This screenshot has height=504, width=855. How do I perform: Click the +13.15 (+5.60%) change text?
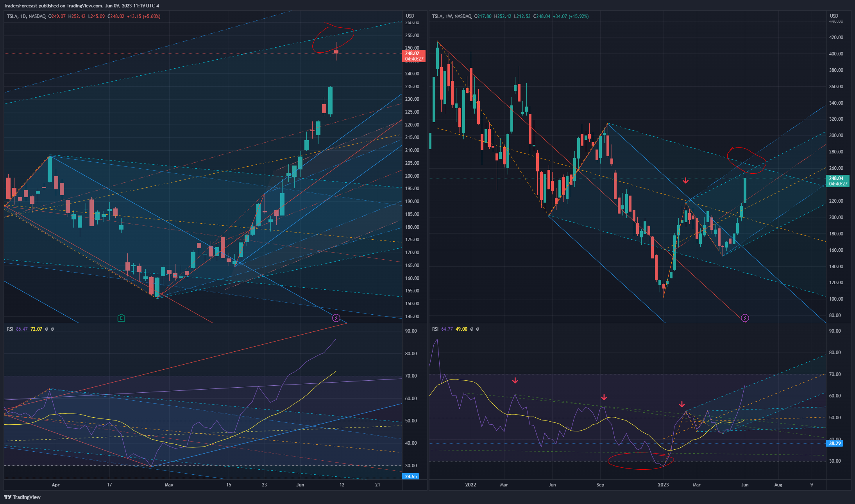tap(144, 16)
